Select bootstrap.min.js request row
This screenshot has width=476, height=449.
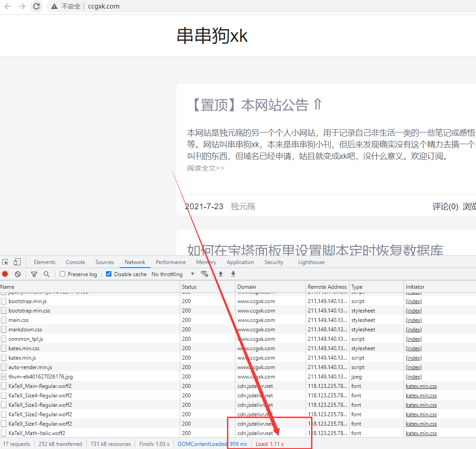(x=27, y=301)
